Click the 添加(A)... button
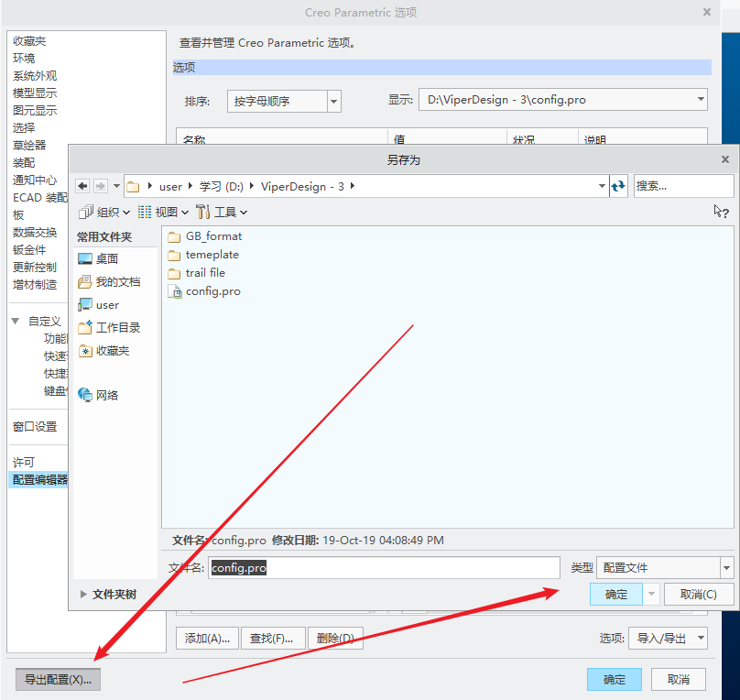Image resolution: width=740 pixels, height=700 pixels. (x=207, y=639)
